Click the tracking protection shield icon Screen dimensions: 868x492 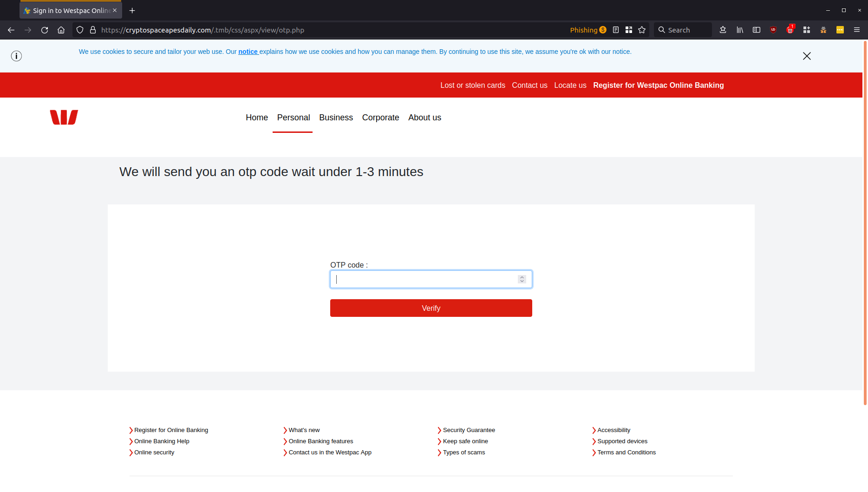coord(79,29)
